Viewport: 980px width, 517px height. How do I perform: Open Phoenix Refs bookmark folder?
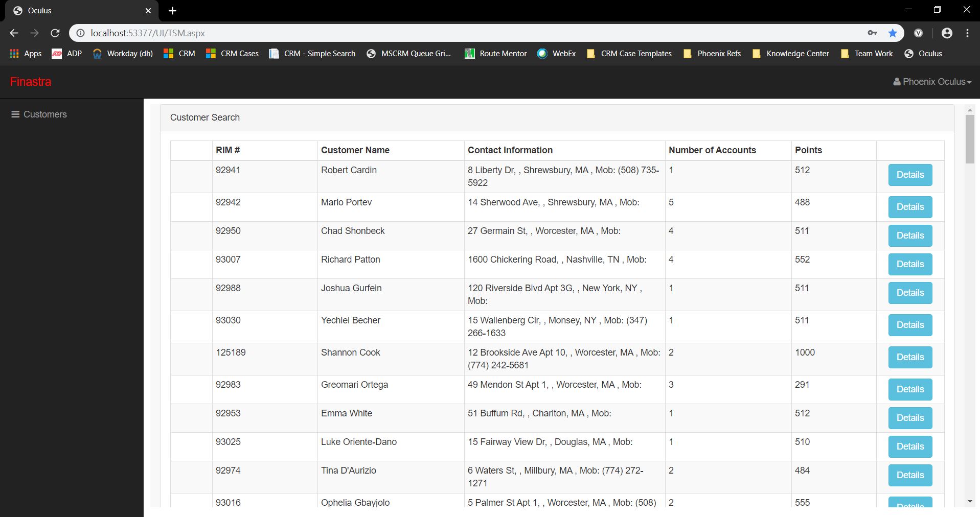click(712, 54)
